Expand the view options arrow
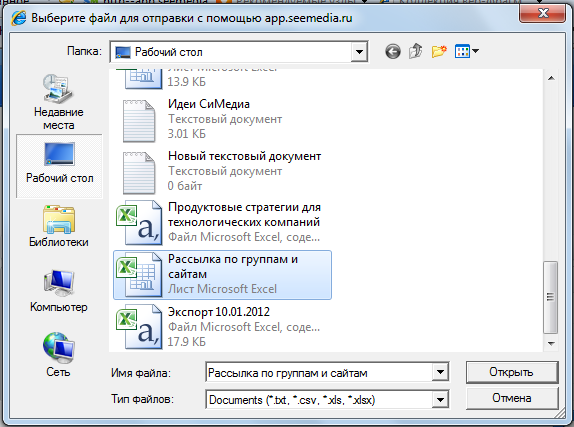Viewport: 574px width, 427px height. pos(475,51)
